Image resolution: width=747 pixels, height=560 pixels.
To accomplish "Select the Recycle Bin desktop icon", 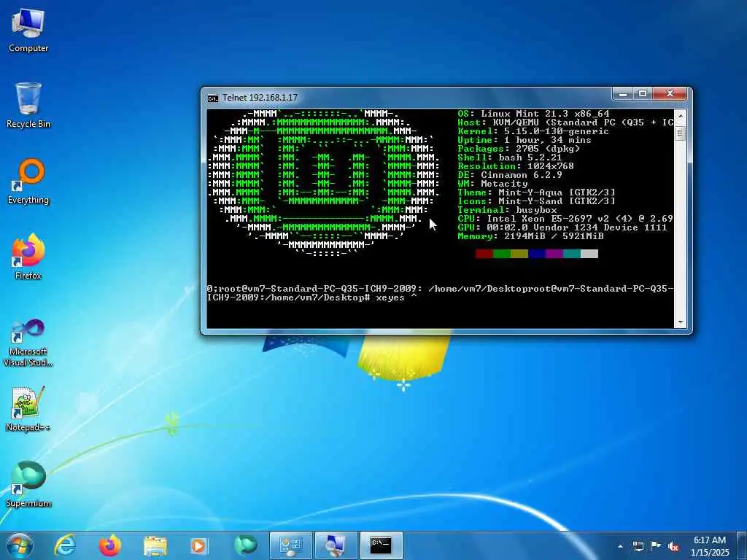I will (28, 106).
